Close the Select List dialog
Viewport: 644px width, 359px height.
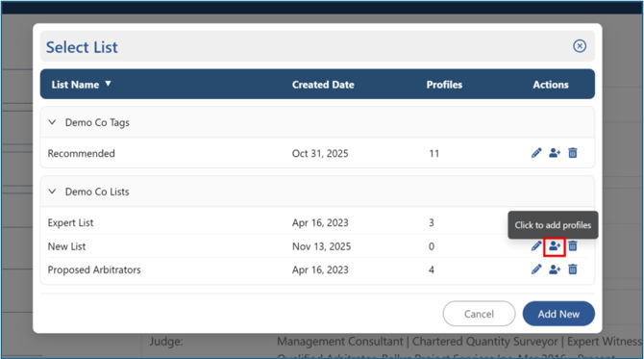(580, 46)
